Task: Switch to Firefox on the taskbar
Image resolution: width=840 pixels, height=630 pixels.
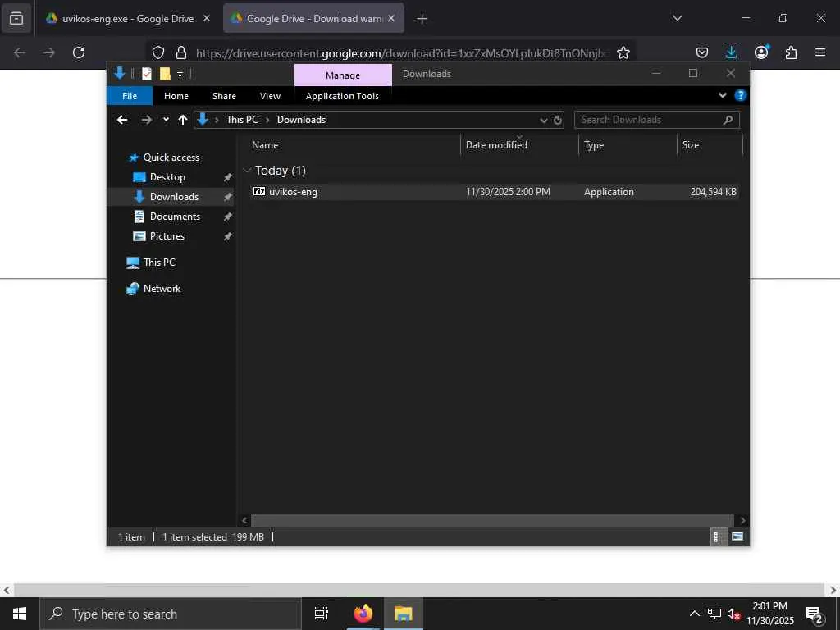Action: point(363,614)
